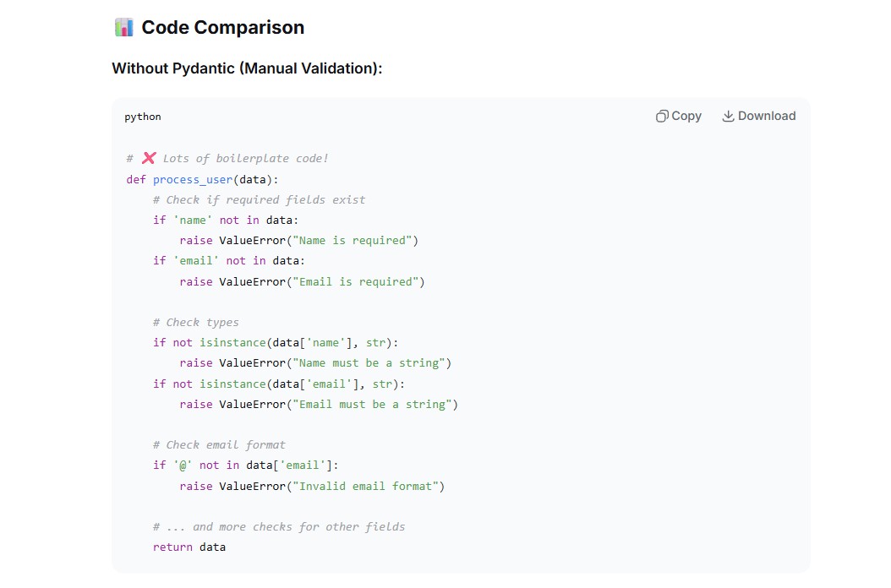891x588 pixels.
Task: Click the bar chart emoji beside Code Comparison
Action: 124,27
